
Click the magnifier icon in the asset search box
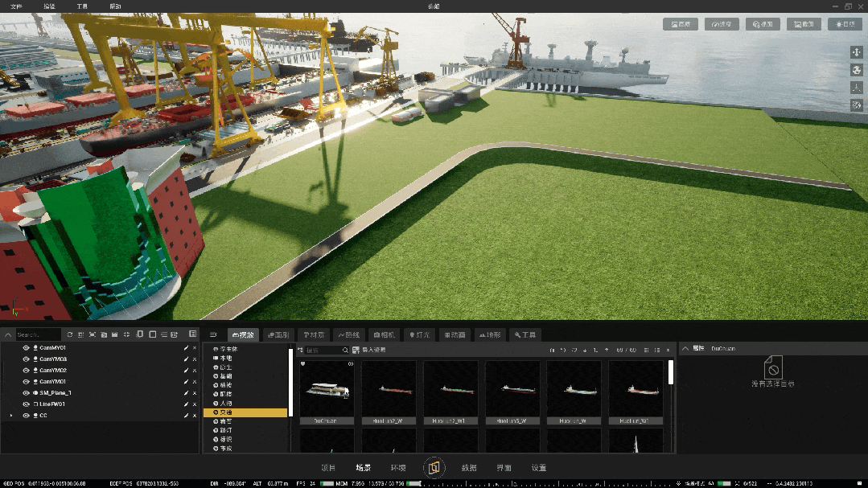[345, 351]
